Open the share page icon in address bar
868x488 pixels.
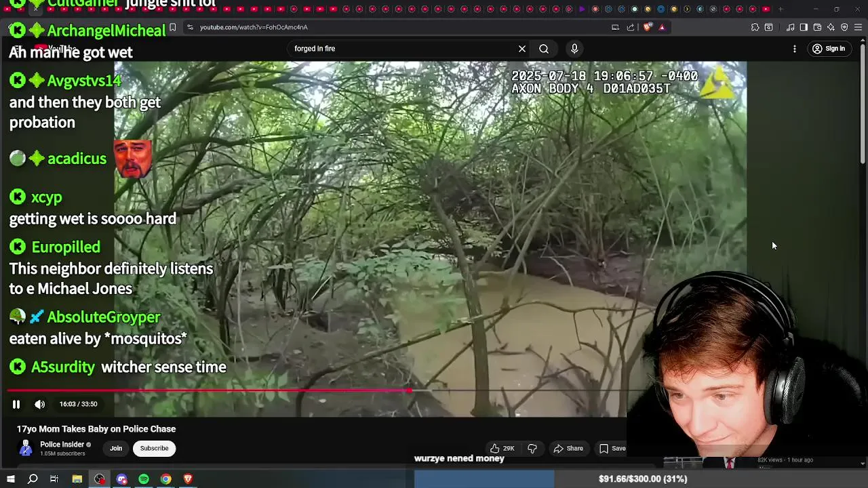(631, 27)
